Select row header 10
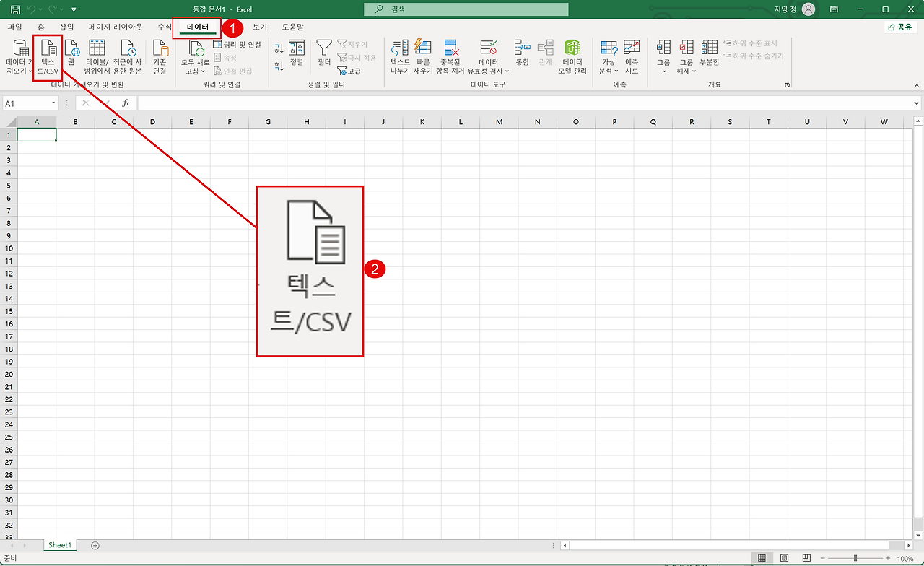The height and width of the screenshot is (566, 924). 9,248
